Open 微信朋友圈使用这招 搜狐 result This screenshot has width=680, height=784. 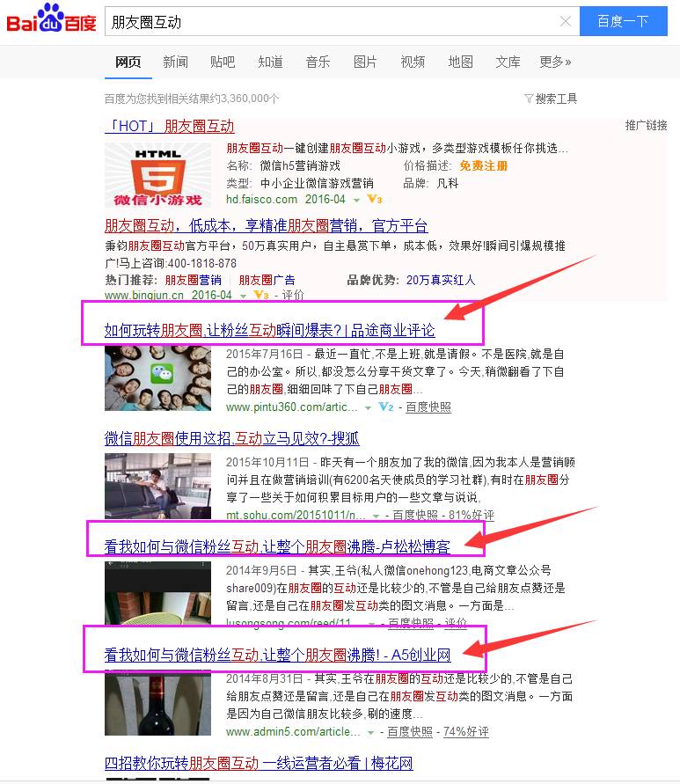tap(232, 438)
